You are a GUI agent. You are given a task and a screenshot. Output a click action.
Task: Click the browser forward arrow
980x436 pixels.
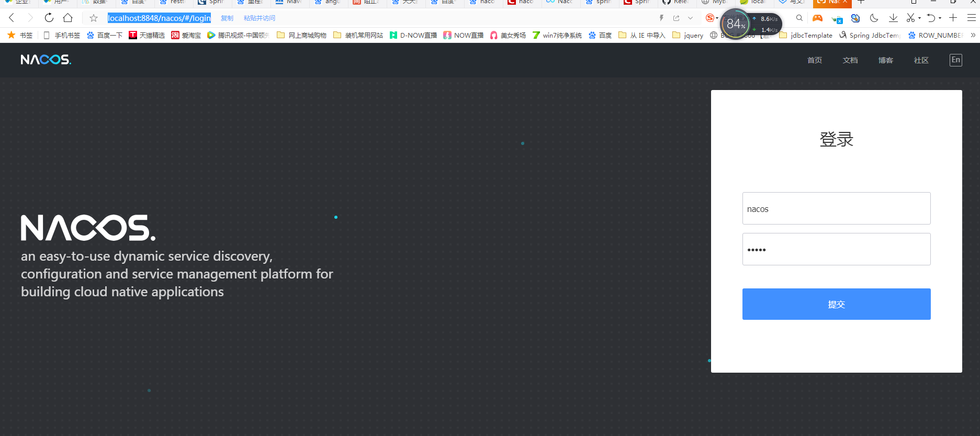pyautogui.click(x=30, y=18)
